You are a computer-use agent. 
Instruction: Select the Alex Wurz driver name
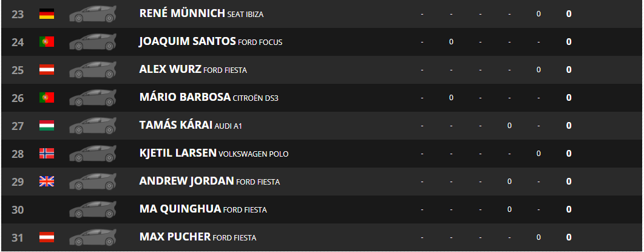(x=170, y=69)
